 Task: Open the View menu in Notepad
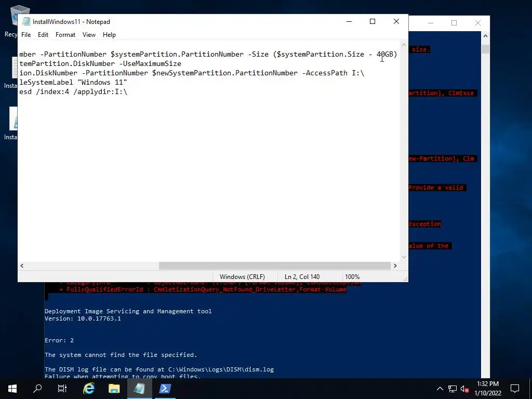[x=89, y=35]
